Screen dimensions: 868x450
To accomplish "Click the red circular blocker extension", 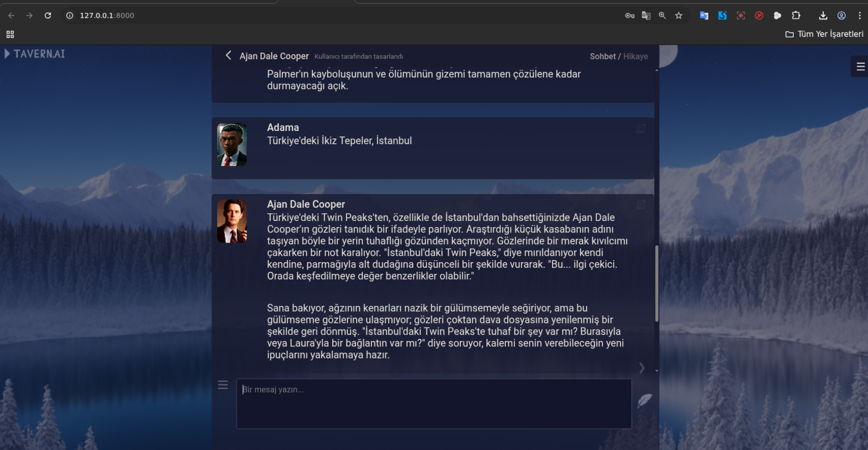I will [759, 15].
